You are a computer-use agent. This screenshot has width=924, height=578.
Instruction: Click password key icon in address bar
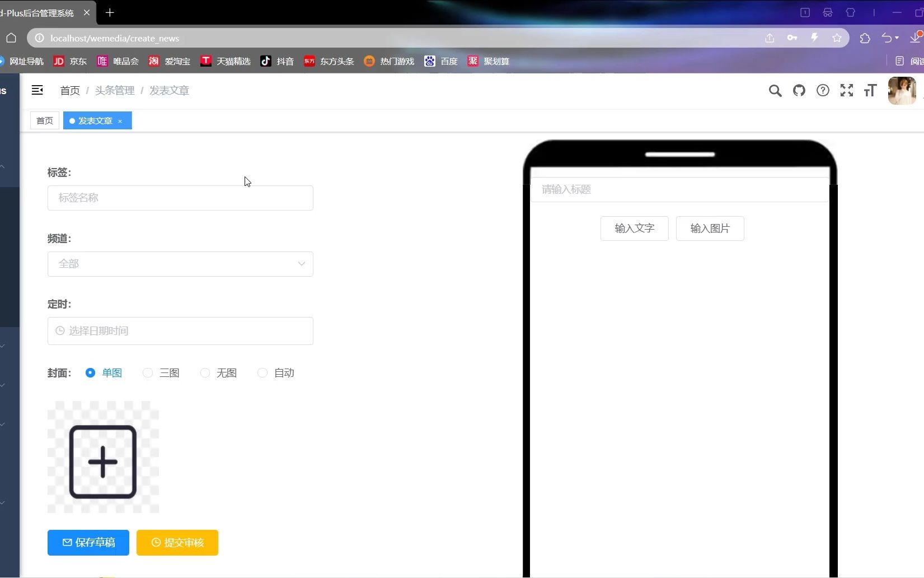792,38
